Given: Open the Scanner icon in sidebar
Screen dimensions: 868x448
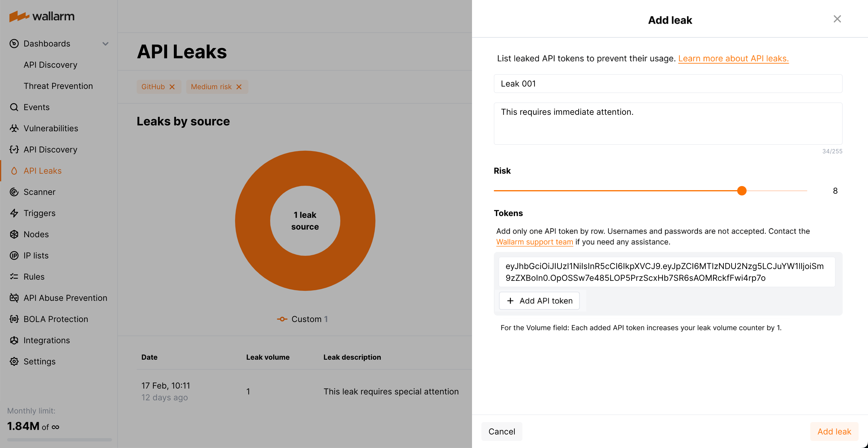Looking at the screenshot, I should 14,192.
